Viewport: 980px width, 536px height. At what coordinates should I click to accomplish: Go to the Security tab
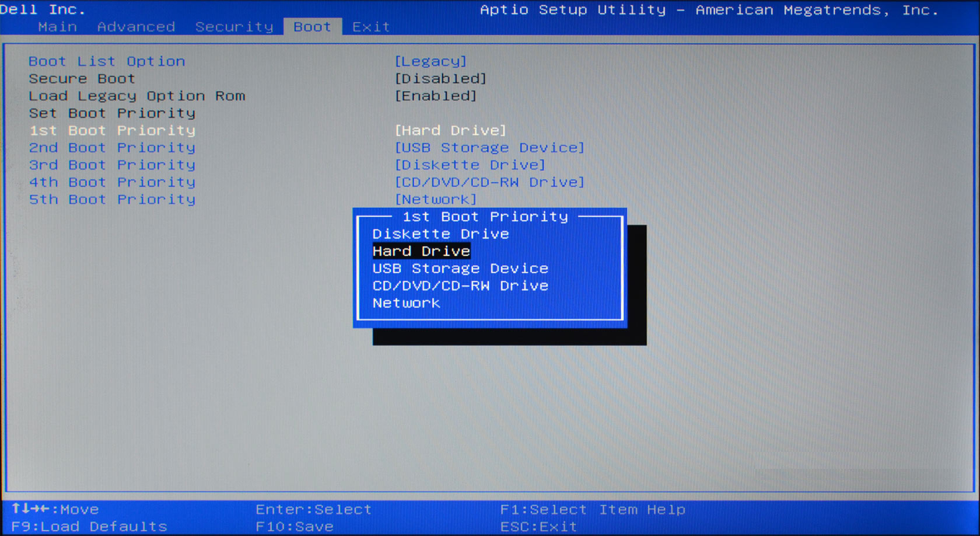pyautogui.click(x=234, y=27)
